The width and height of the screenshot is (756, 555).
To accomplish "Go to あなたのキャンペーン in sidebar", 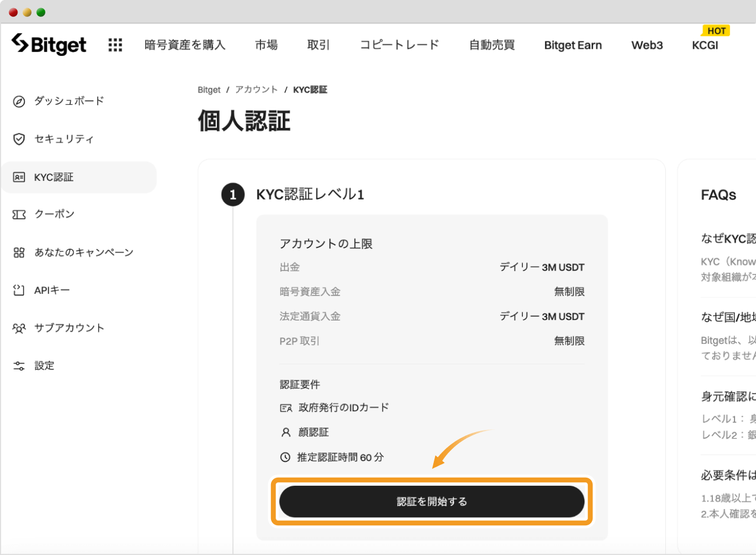I will pyautogui.click(x=84, y=252).
